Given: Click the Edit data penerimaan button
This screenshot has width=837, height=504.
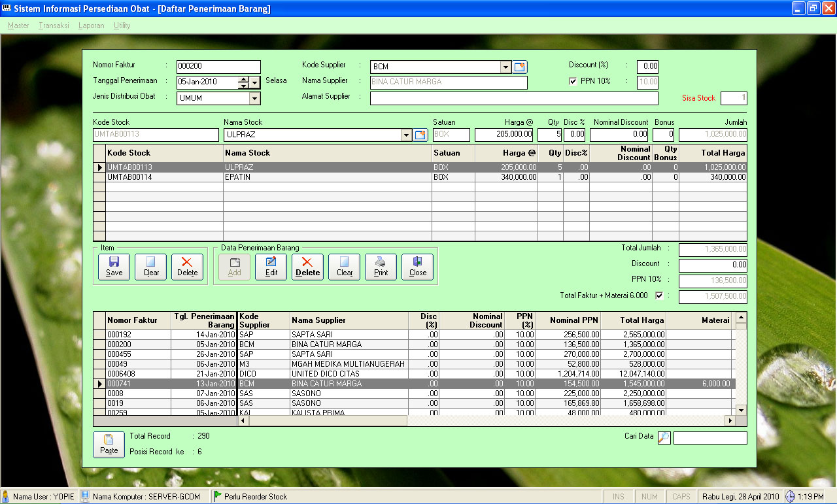Looking at the screenshot, I should (271, 267).
